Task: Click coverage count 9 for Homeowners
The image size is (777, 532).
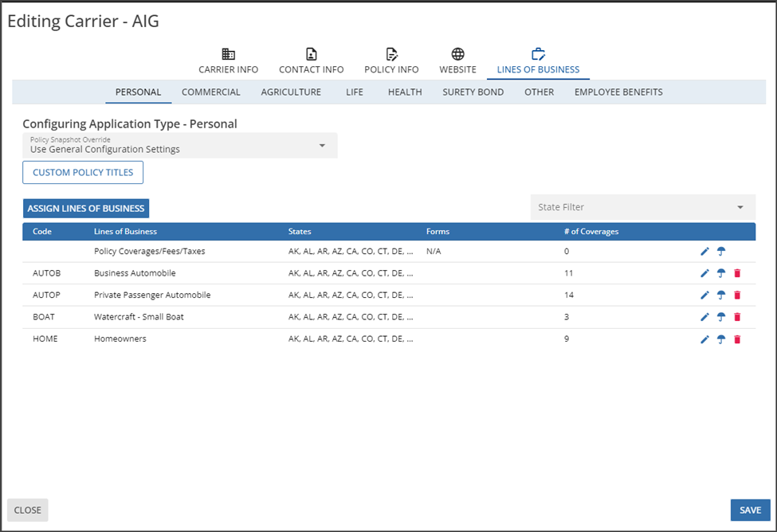Action: click(567, 338)
